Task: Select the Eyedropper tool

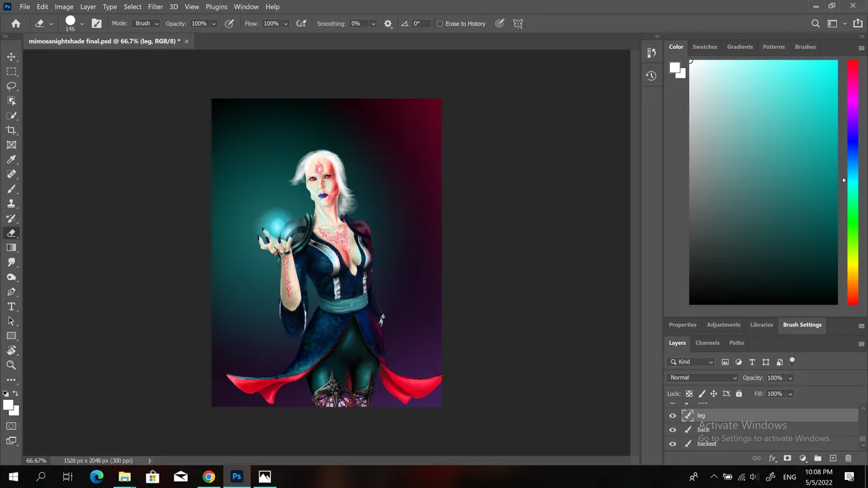Action: click(x=12, y=159)
